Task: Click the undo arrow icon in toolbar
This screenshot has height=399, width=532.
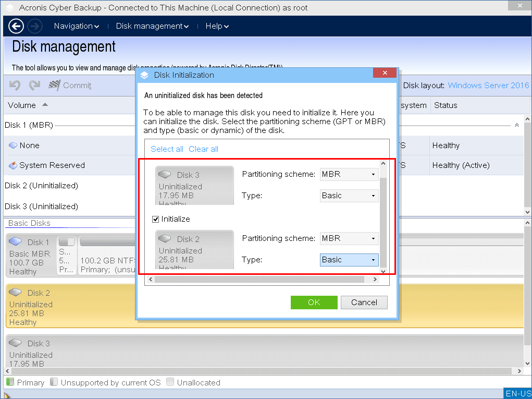Action: (15, 86)
